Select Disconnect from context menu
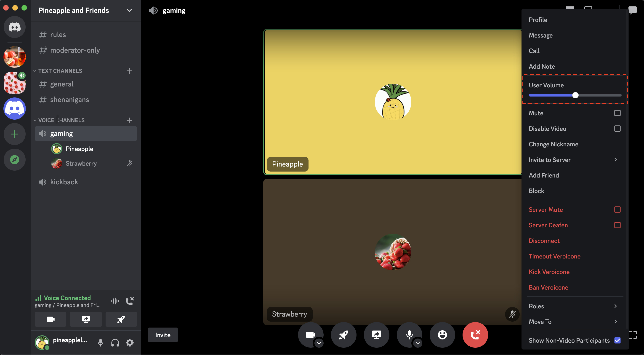Screen dimensions: 644x355 (x=544, y=240)
